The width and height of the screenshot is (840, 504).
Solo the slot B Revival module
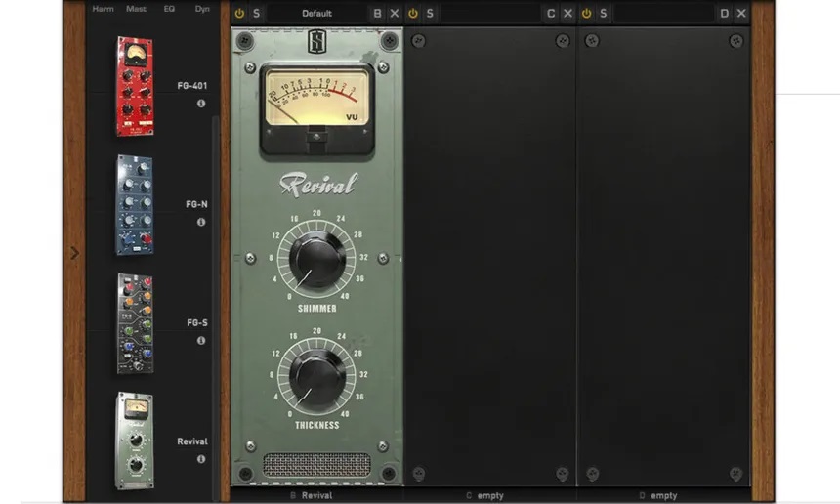pyautogui.click(x=256, y=14)
